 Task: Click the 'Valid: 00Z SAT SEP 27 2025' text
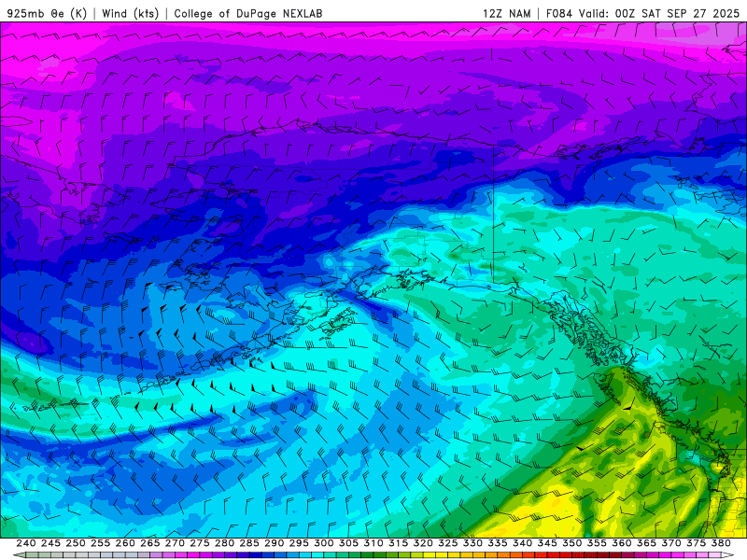pos(659,13)
